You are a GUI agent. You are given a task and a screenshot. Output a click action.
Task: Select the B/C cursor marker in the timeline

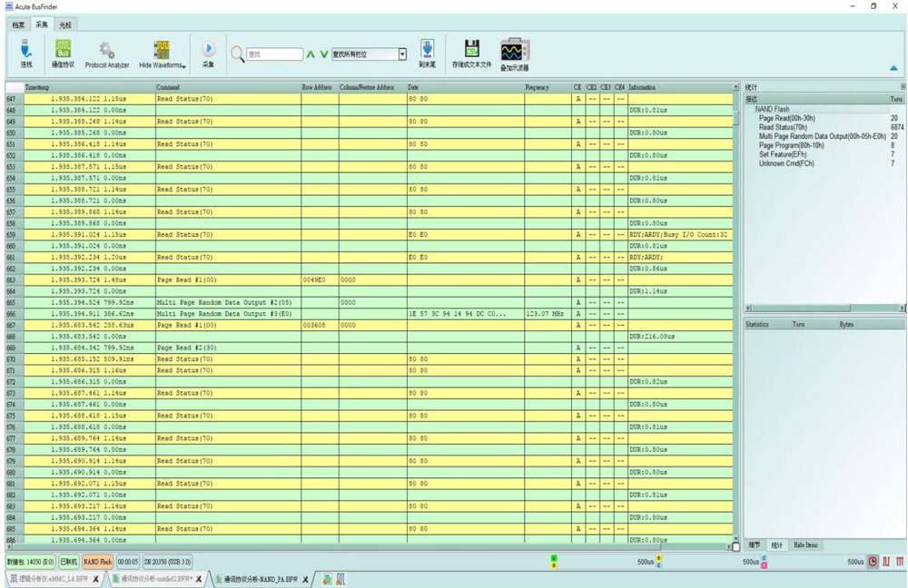tap(658, 562)
